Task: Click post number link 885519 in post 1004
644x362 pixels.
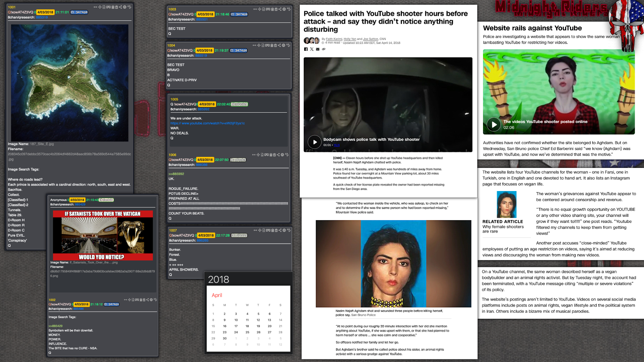Action: [x=201, y=56]
